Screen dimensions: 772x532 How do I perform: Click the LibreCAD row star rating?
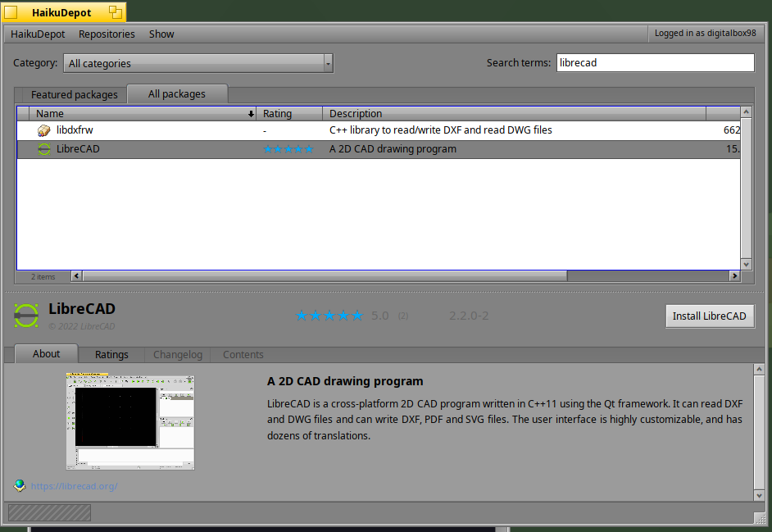click(288, 149)
